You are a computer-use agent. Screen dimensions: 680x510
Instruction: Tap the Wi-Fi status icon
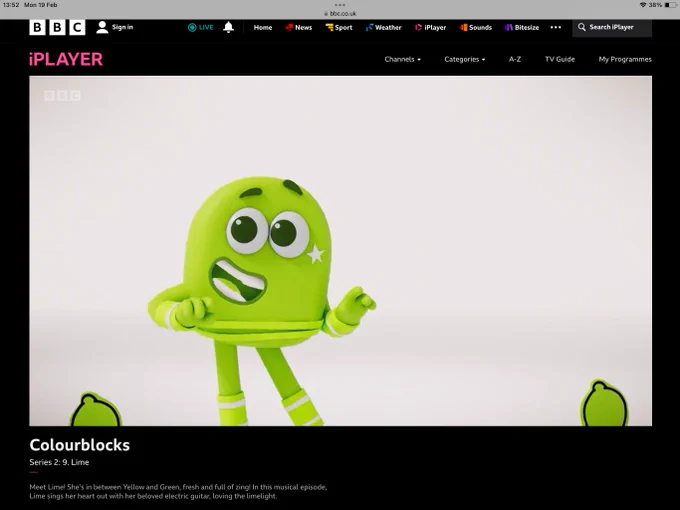tap(643, 5)
